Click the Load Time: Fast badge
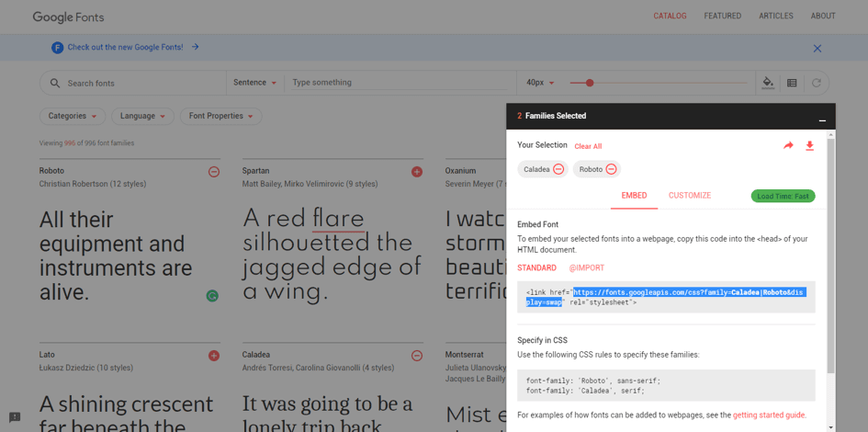This screenshot has width=868, height=432. [783, 196]
